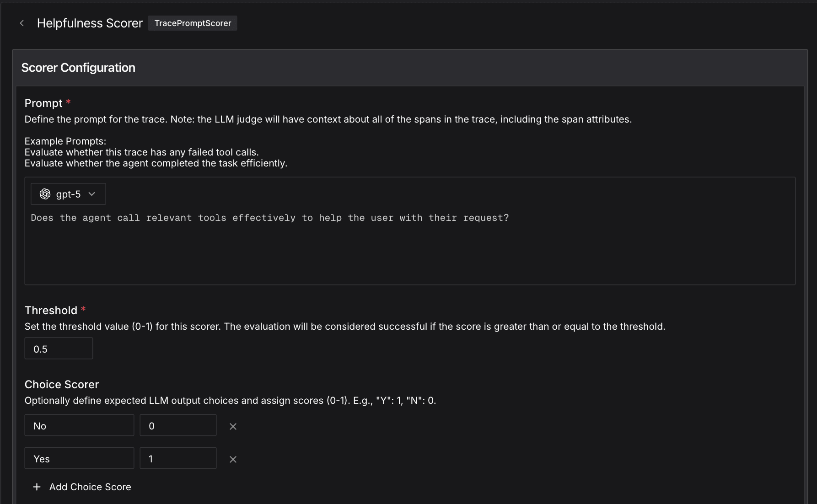This screenshot has height=504, width=817.
Task: Click the Helpfulness Scorer title
Action: click(90, 23)
